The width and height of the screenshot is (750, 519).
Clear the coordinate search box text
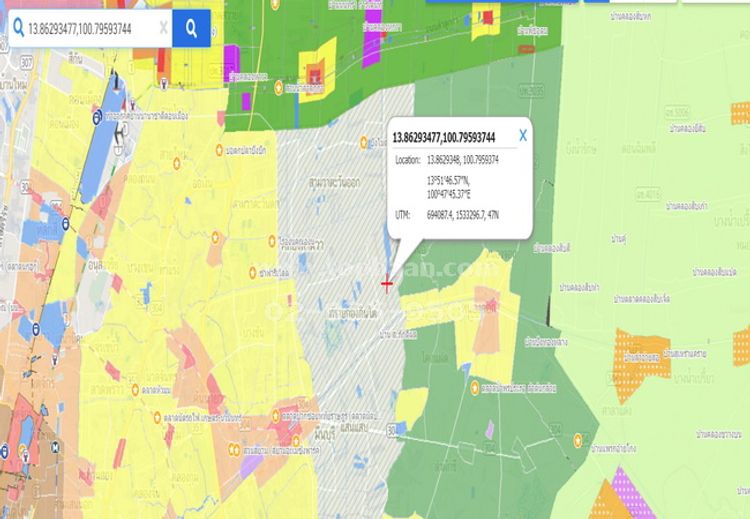pos(163,28)
